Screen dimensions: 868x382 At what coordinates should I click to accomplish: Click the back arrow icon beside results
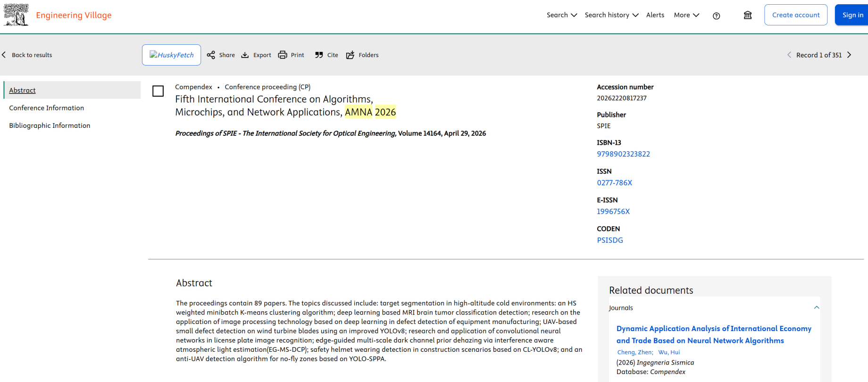tap(4, 55)
